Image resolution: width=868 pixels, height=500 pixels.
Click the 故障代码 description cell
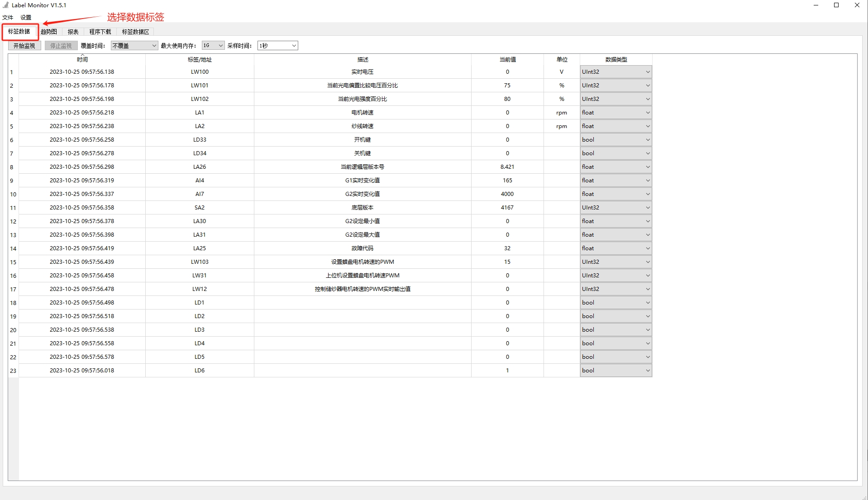[x=362, y=248]
